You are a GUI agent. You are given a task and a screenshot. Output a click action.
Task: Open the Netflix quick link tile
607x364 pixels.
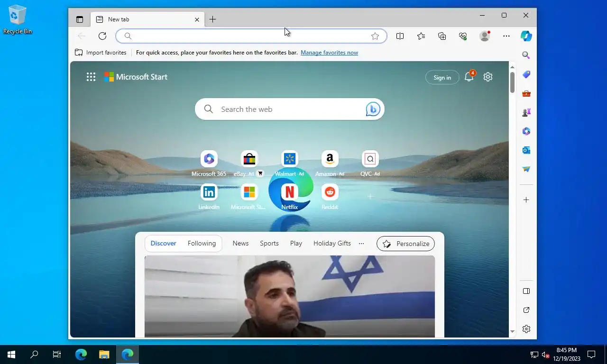pyautogui.click(x=289, y=197)
